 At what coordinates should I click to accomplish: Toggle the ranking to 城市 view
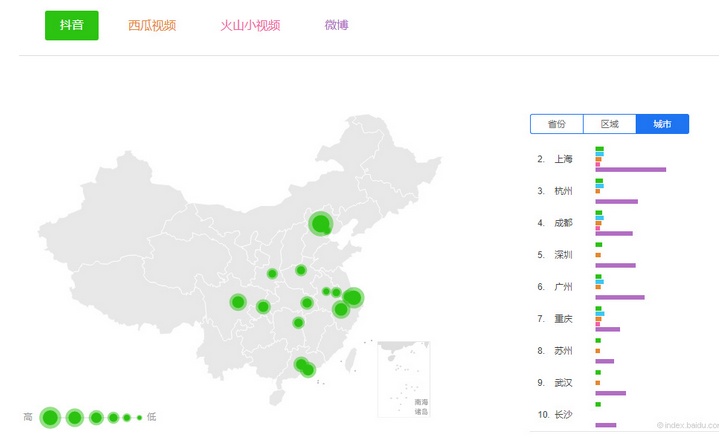click(x=662, y=124)
